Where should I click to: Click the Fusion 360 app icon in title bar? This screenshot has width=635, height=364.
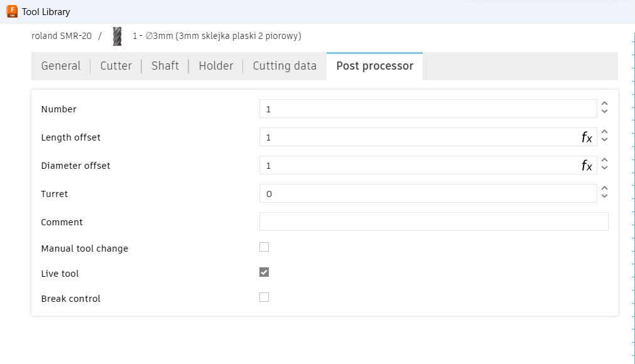[12, 11]
